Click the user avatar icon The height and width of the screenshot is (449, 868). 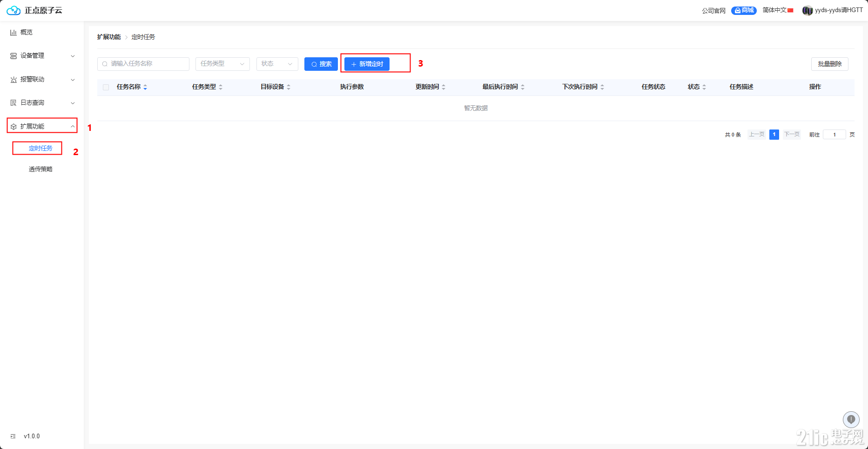(x=807, y=10)
